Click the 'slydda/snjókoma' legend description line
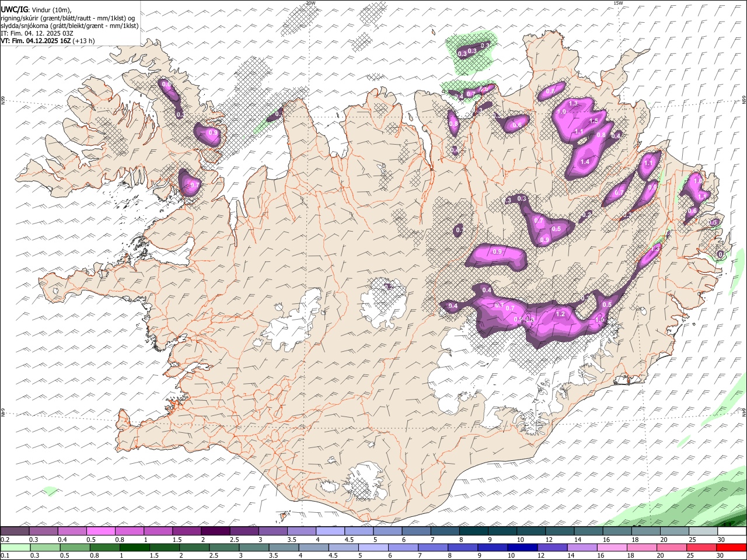The width and height of the screenshot is (747, 560). click(x=69, y=26)
